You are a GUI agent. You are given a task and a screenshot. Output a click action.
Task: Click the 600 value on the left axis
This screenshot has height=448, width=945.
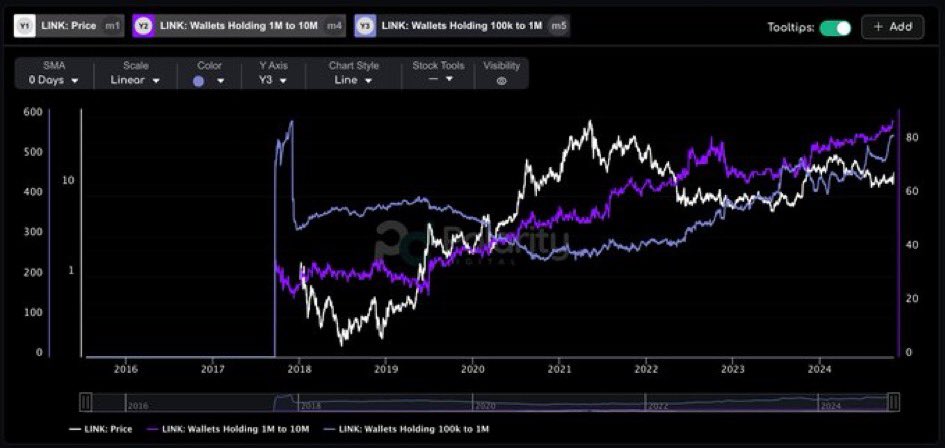(35, 112)
